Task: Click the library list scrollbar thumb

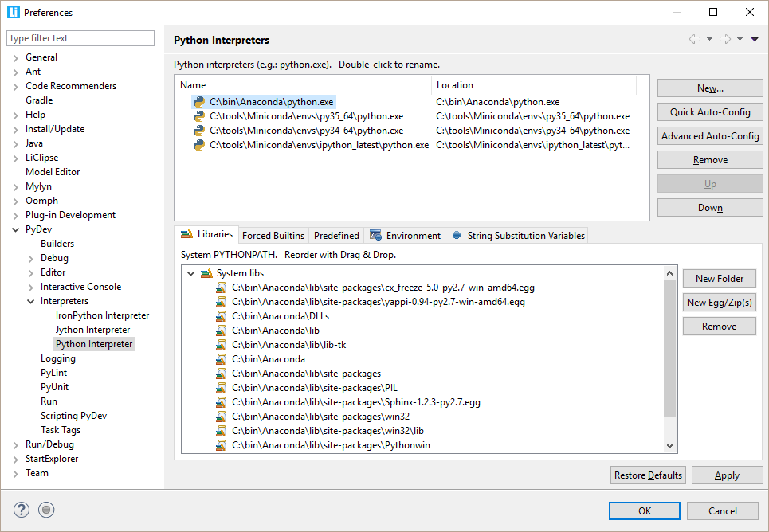Action: [669, 348]
